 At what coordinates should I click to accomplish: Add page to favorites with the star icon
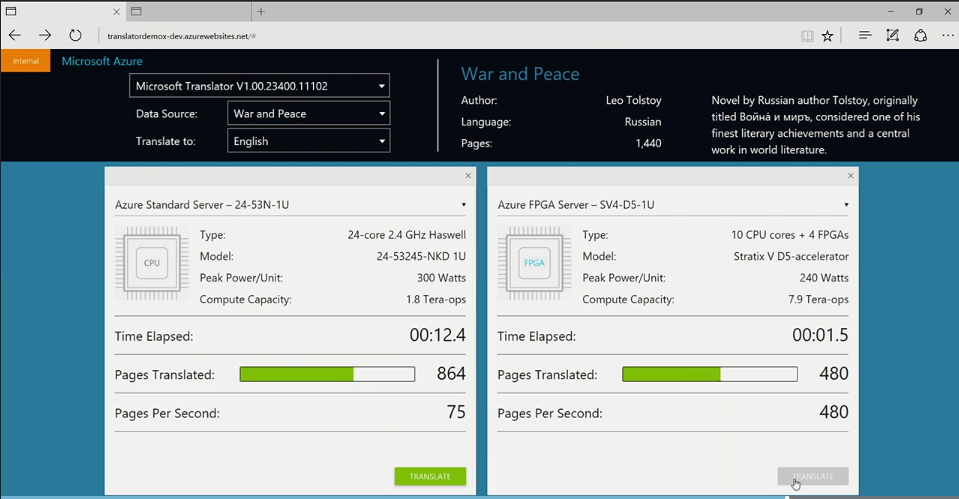828,36
